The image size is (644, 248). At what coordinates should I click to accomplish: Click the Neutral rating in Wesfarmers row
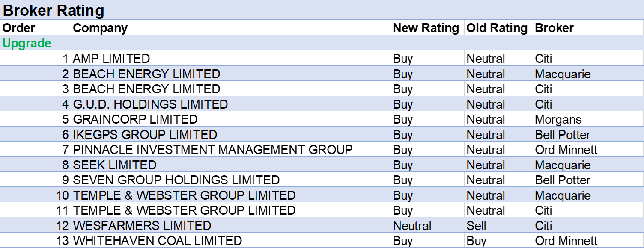coord(412,226)
